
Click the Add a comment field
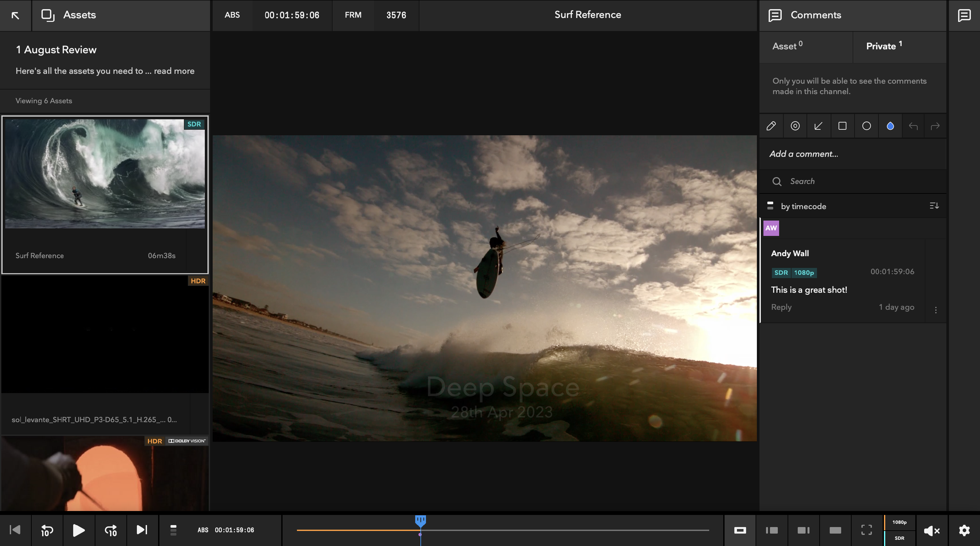(852, 154)
